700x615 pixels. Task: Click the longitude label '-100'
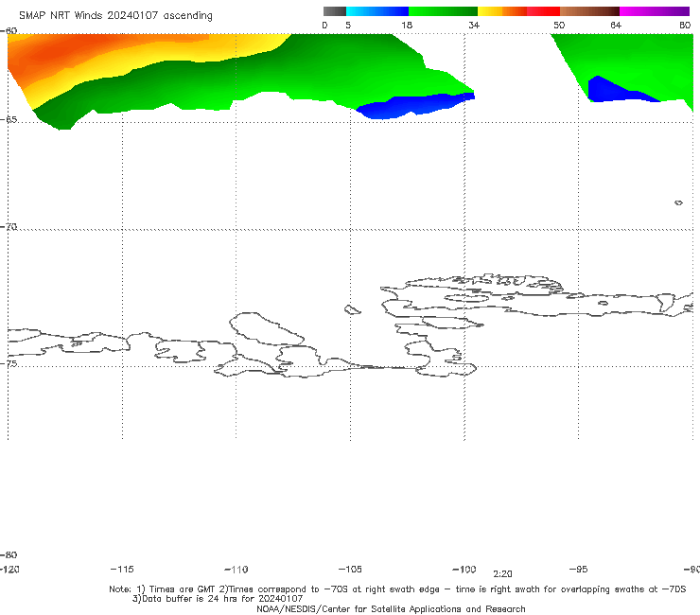(464, 570)
